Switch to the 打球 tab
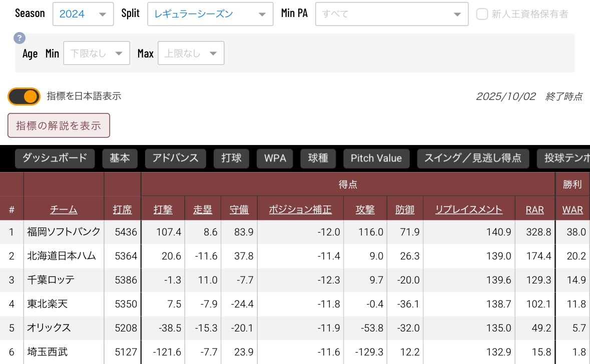Viewport: 590px width, 364px height. pyautogui.click(x=231, y=158)
